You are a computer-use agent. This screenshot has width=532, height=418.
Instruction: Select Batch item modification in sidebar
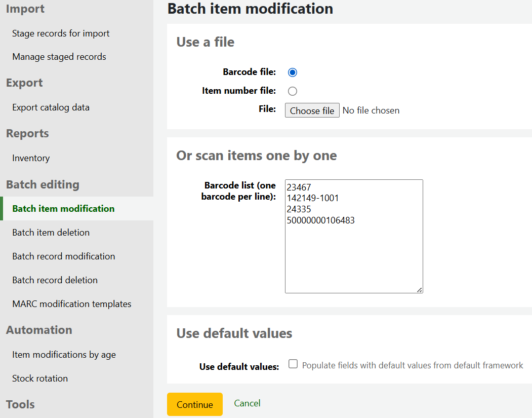pos(63,209)
